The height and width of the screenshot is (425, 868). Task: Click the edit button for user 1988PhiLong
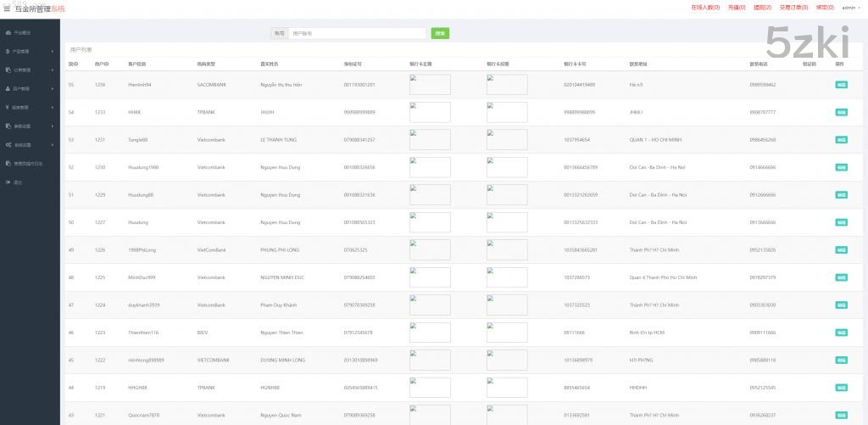pos(841,250)
